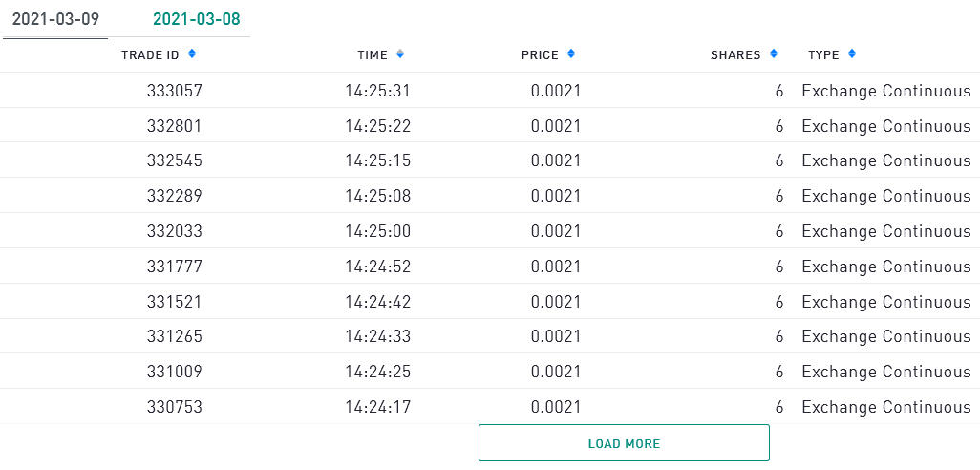
Task: Sort trades by Shares arrow icon
Action: coord(774,54)
